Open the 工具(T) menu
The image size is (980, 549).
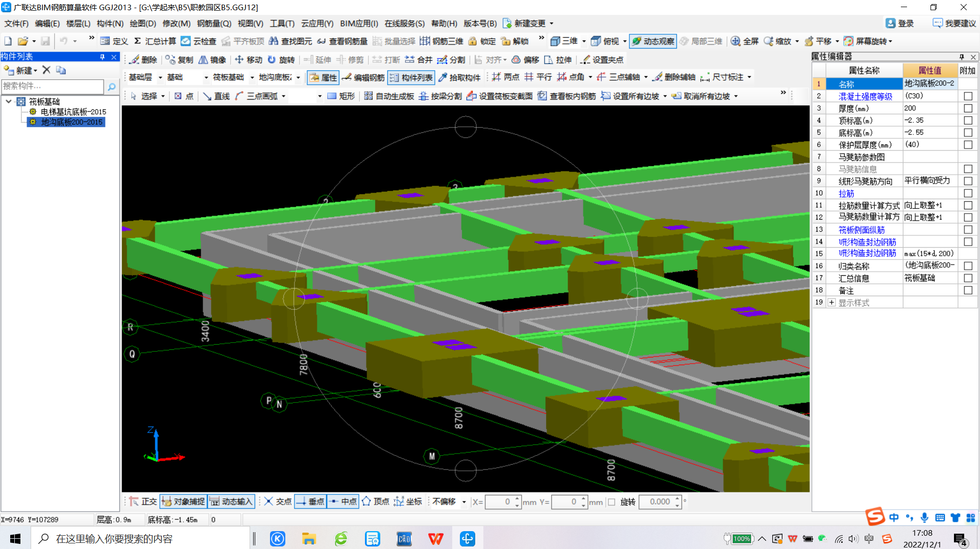(x=282, y=23)
